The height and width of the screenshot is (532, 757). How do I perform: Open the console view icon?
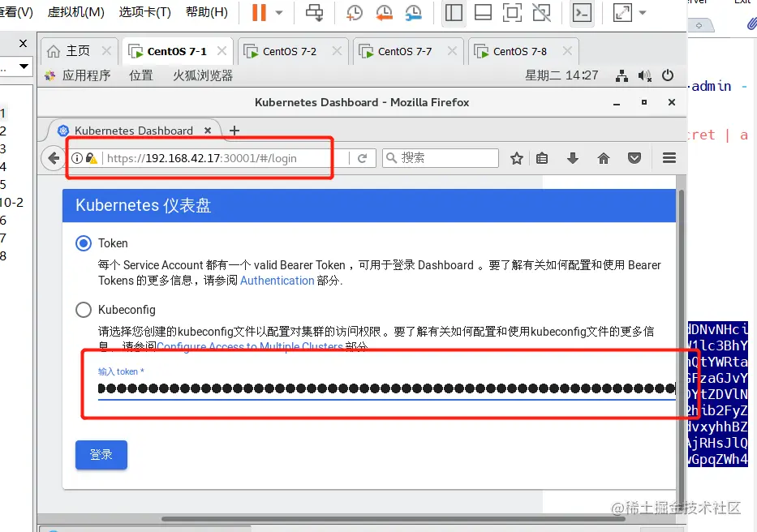(x=582, y=12)
